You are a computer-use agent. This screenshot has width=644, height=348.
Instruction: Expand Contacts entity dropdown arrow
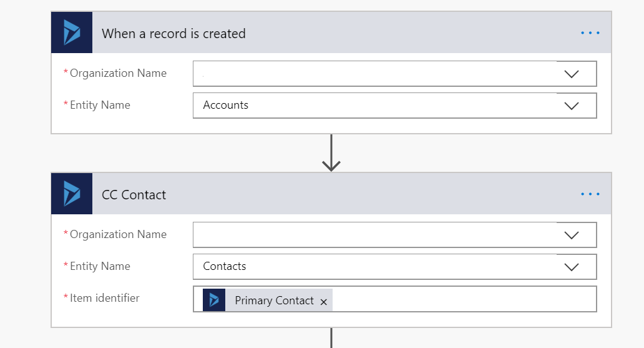572,267
